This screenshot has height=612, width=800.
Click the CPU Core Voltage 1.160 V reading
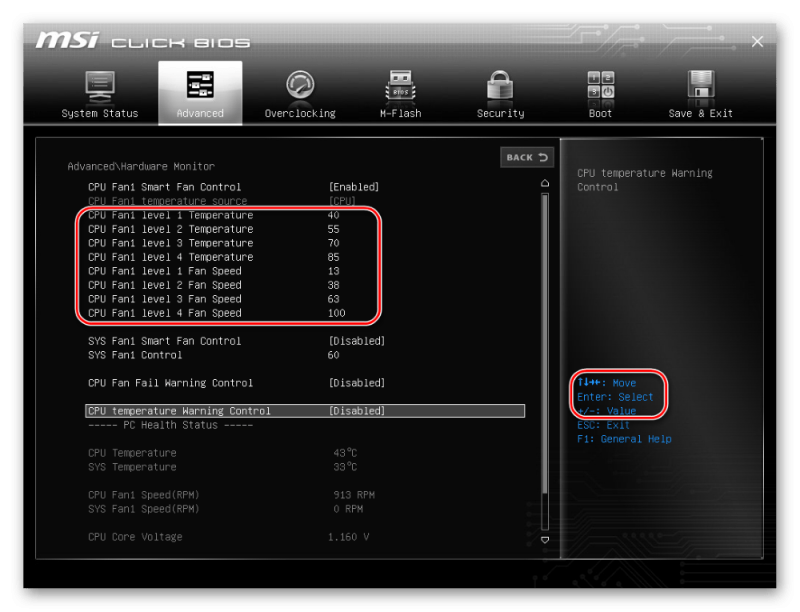coord(348,537)
